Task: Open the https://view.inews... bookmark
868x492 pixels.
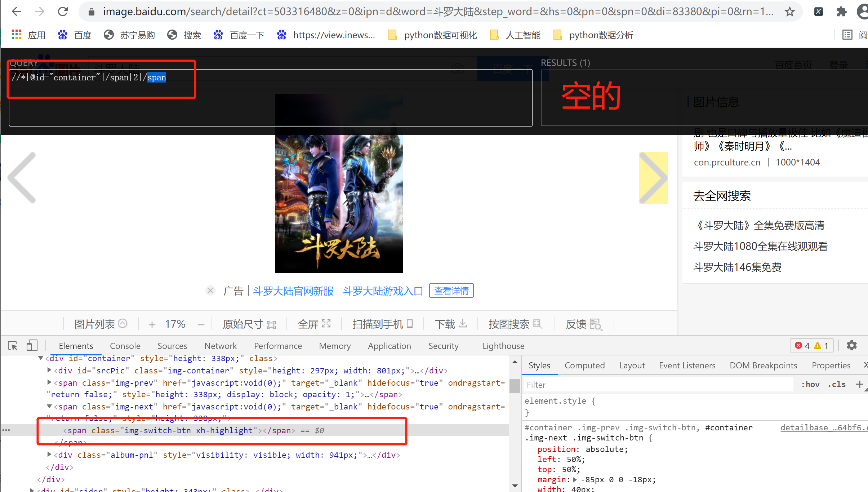Action: tap(326, 35)
